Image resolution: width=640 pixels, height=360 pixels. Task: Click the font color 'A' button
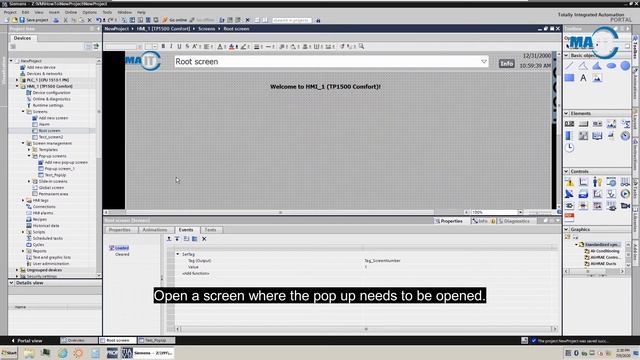coord(220,46)
